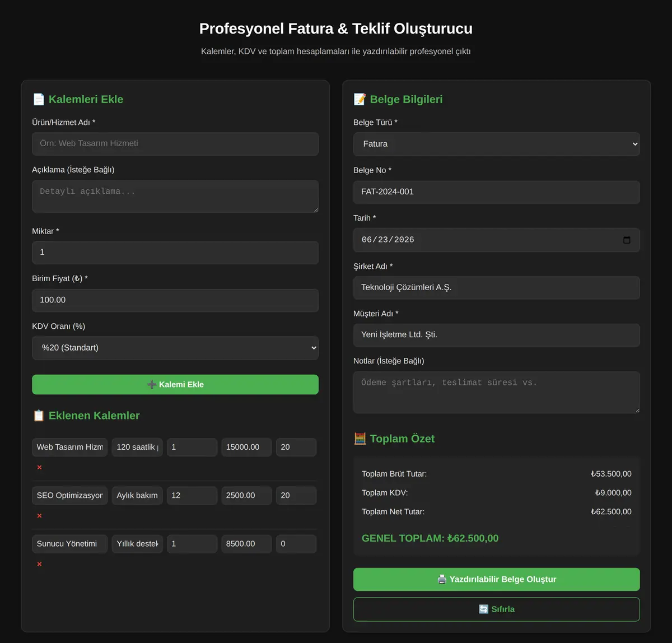The image size is (672, 643).
Task: Reset the form with Sıfırla
Action: click(x=496, y=609)
